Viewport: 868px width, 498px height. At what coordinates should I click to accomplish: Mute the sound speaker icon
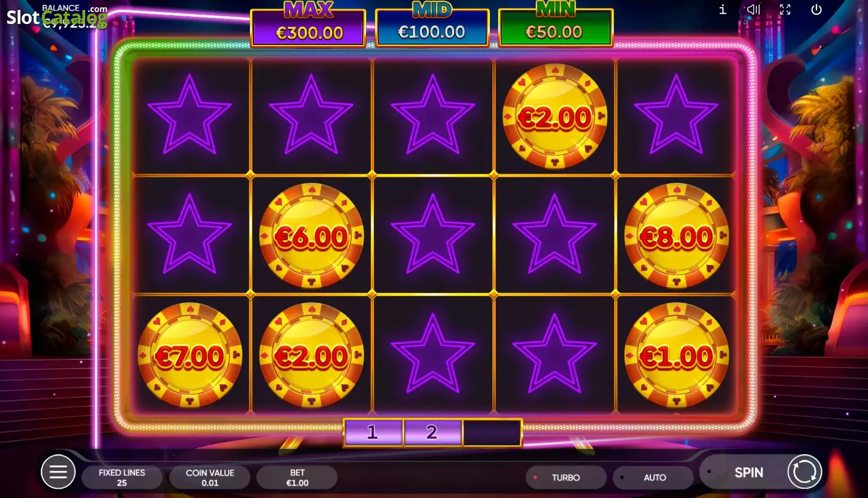(x=753, y=9)
